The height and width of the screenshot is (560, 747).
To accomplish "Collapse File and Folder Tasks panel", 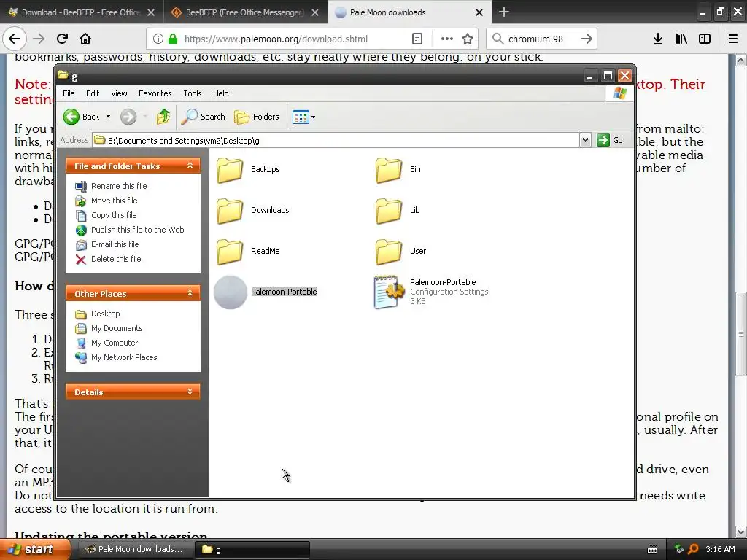I will pos(190,166).
